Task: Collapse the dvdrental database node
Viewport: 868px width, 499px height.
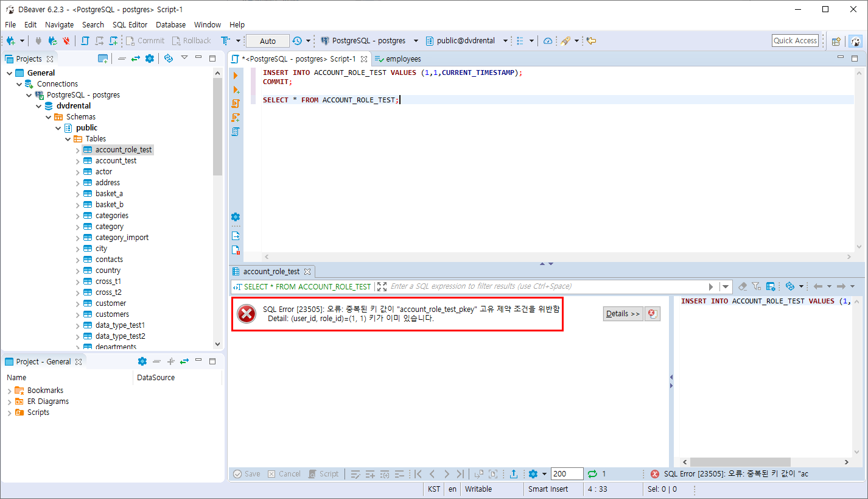Action: 39,106
